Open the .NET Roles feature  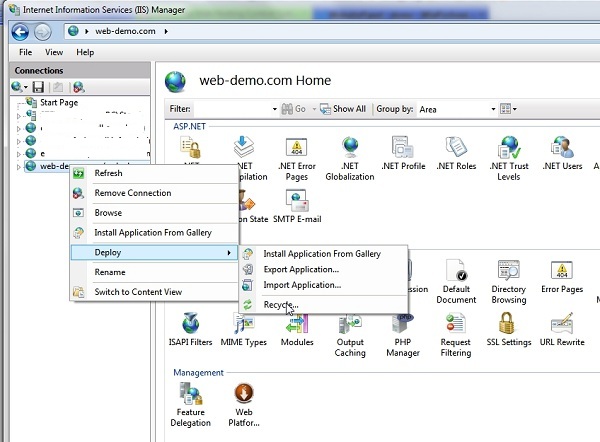(456, 154)
